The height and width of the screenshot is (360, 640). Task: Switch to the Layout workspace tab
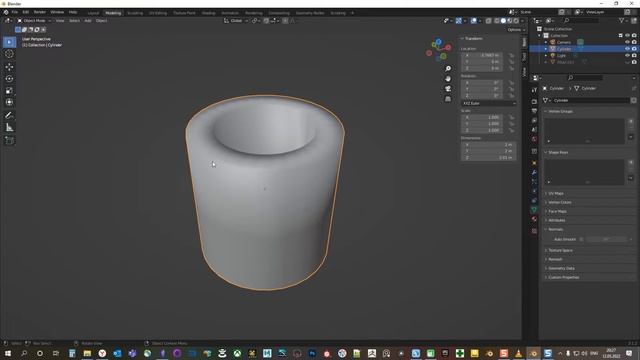click(x=93, y=13)
